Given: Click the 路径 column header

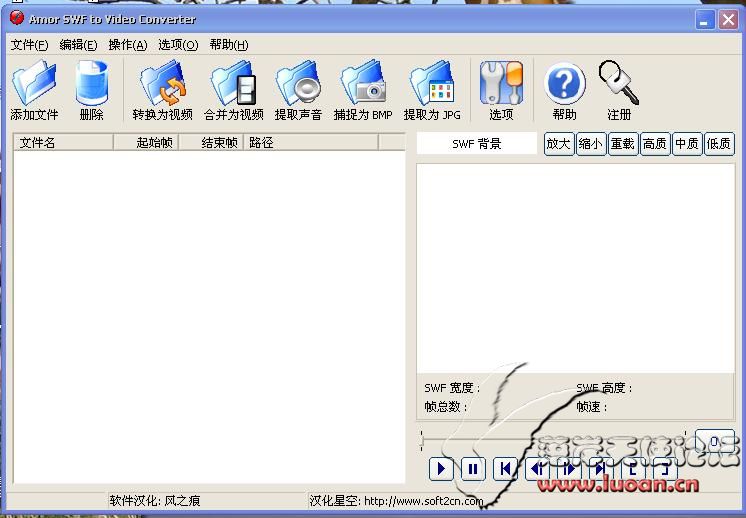Looking at the screenshot, I should click(311, 143).
